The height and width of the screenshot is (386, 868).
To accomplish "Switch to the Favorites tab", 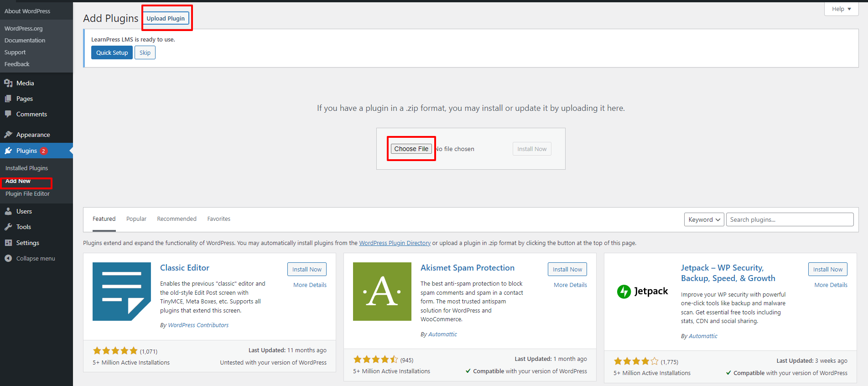I will click(x=219, y=219).
